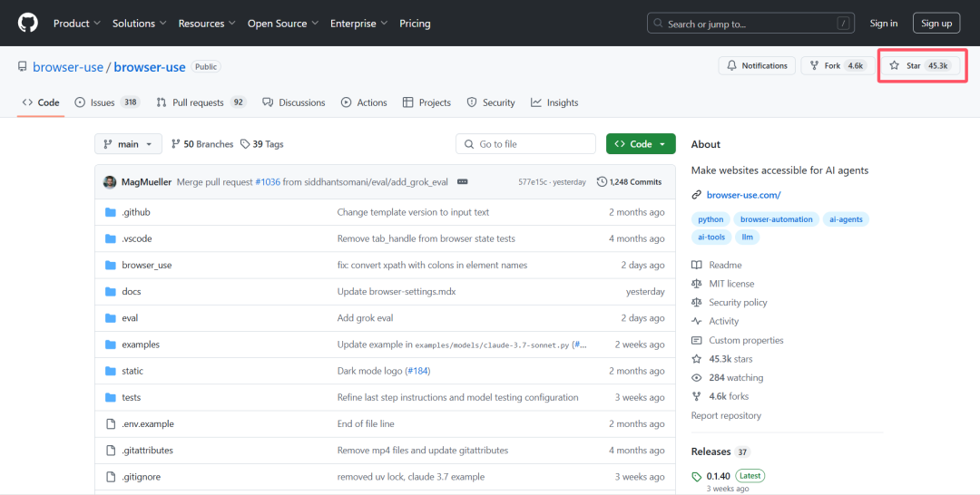Open the examples folder
Viewport: 980px width, 495px height.
[141, 345]
